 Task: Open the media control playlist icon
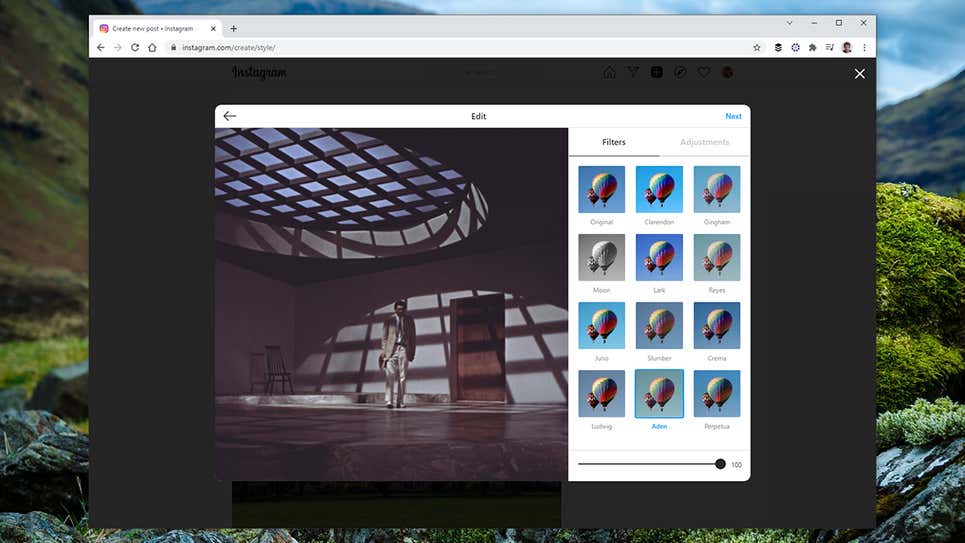click(830, 47)
